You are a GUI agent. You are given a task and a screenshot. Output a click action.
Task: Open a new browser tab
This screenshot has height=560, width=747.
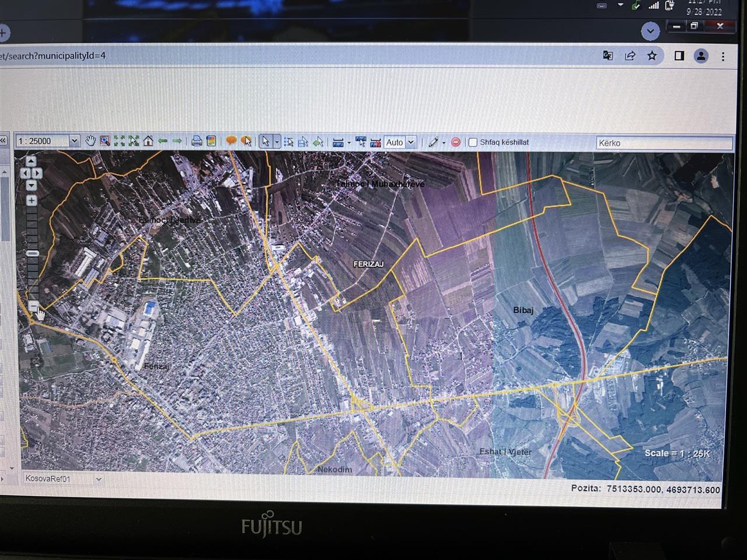[2, 33]
